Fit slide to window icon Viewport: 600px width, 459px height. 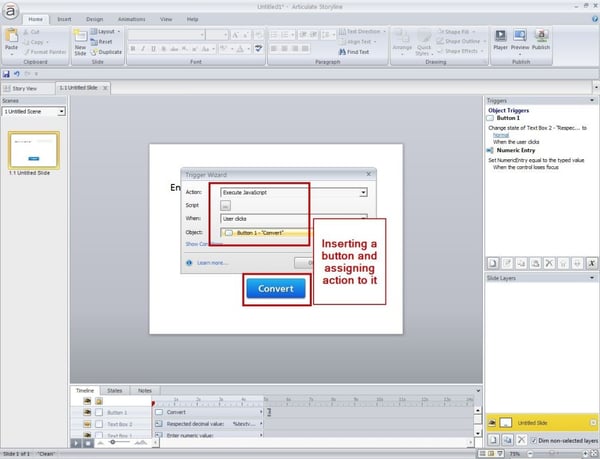(594, 454)
